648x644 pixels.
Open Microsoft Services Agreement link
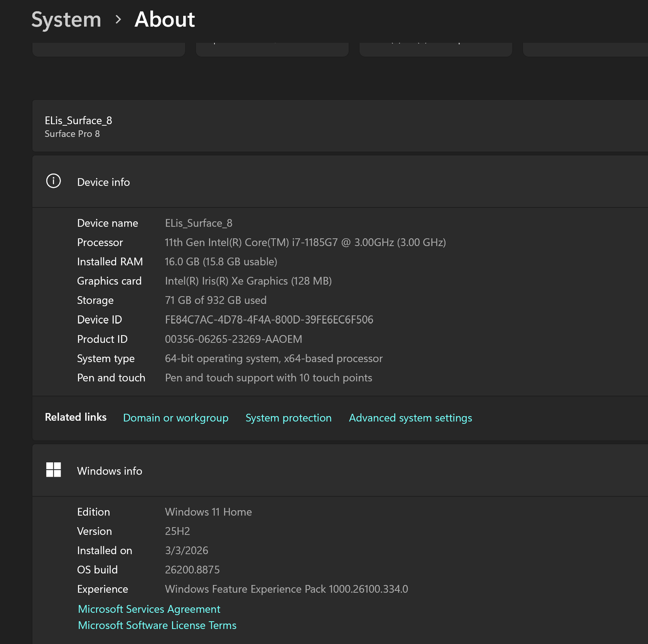point(149,609)
